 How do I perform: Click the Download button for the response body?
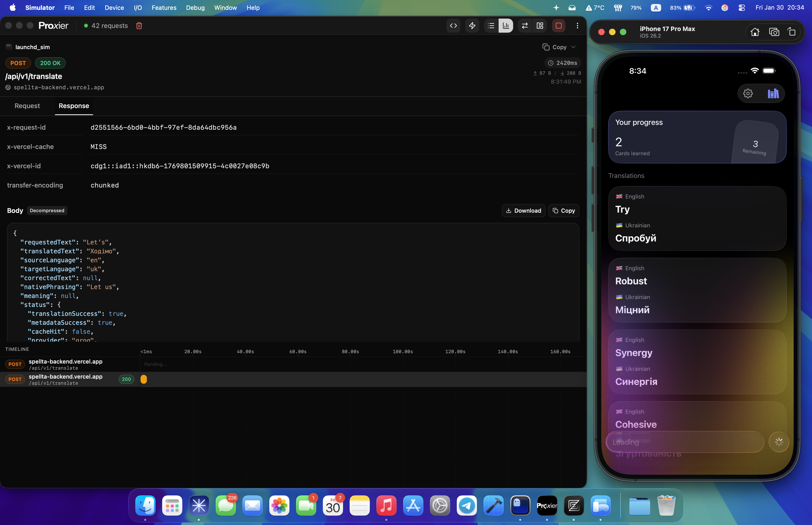[x=523, y=210]
